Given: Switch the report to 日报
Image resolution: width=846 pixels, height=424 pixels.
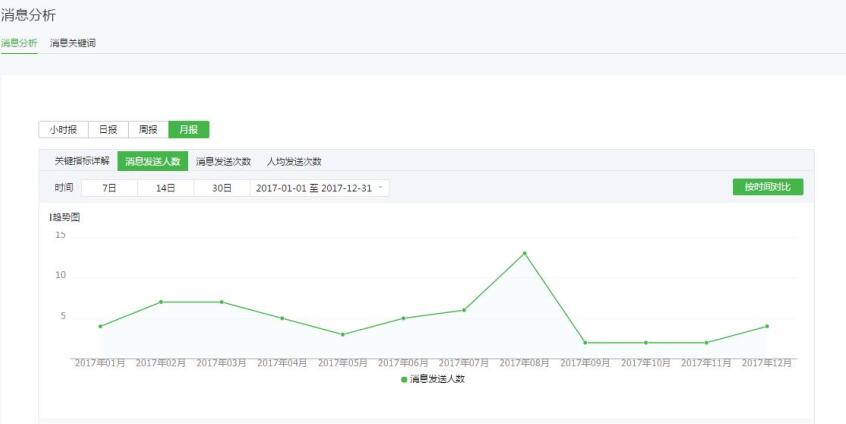Looking at the screenshot, I should pos(107,129).
